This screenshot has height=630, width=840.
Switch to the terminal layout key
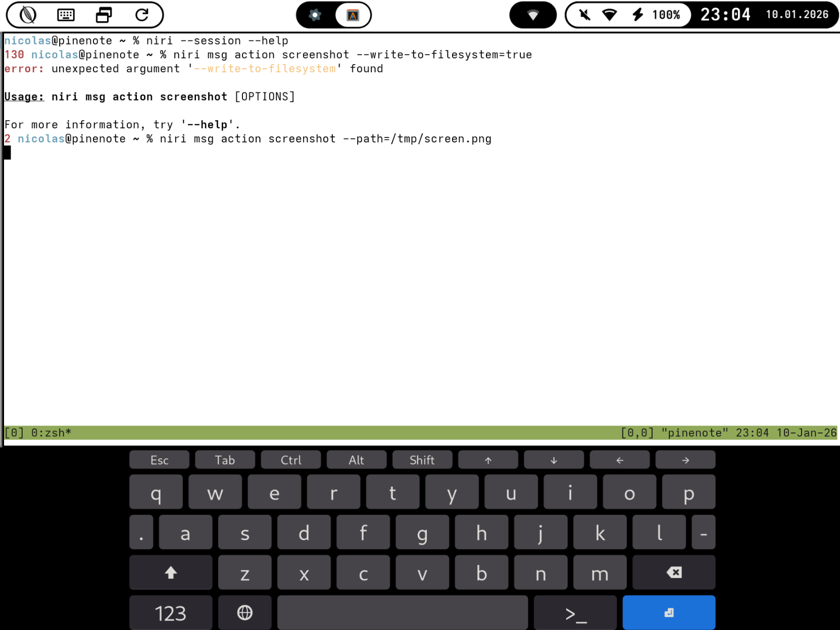click(x=575, y=613)
